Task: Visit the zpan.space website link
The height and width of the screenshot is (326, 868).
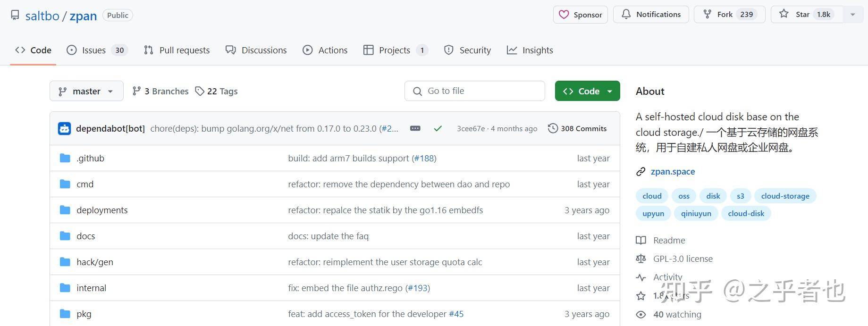Action: click(x=673, y=171)
